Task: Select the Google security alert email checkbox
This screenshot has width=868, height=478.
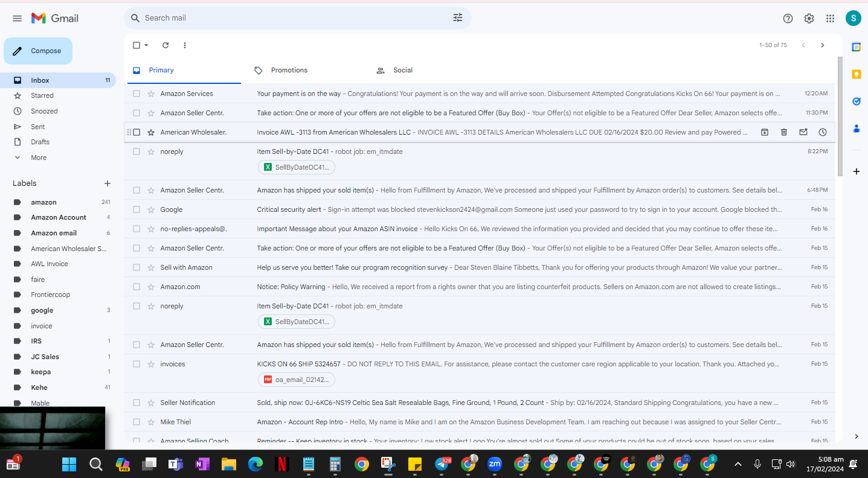Action: [x=137, y=209]
